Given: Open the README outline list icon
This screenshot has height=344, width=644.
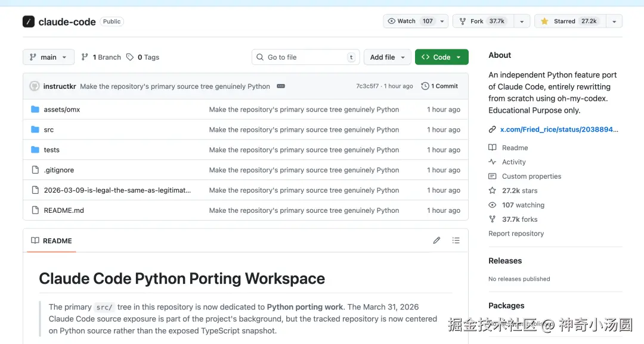Looking at the screenshot, I should [456, 241].
